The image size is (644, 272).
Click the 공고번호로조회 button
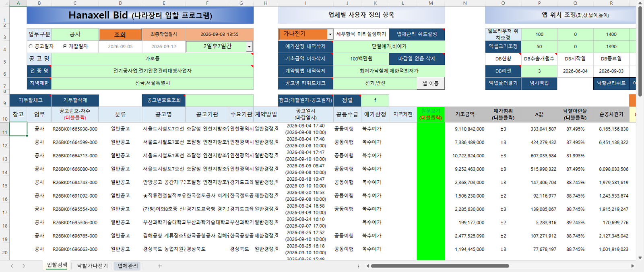(x=163, y=100)
